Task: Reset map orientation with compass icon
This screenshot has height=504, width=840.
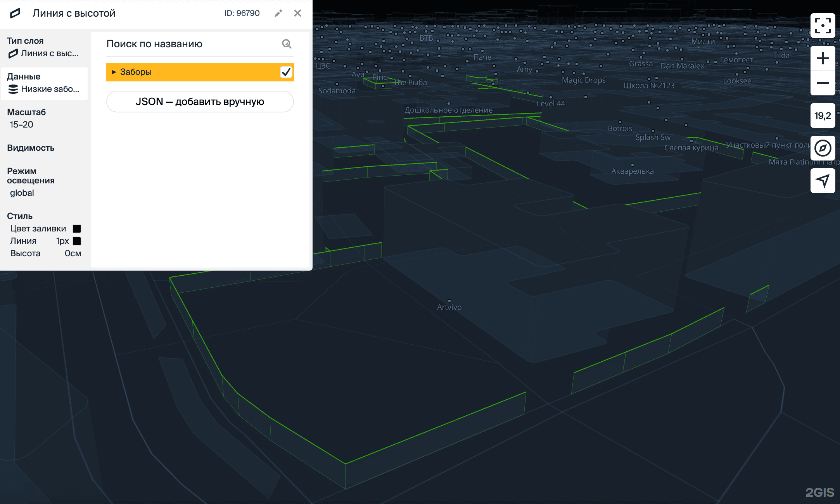Action: tap(823, 148)
